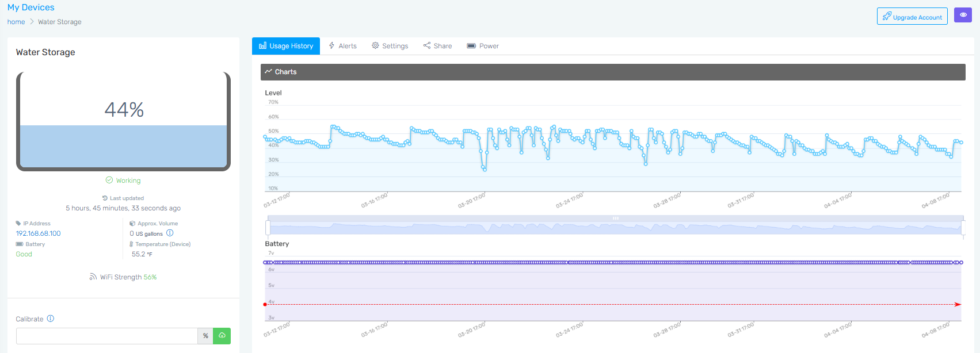Image resolution: width=980 pixels, height=353 pixels.
Task: Click the green cloud upload calibrate button
Action: click(222, 336)
